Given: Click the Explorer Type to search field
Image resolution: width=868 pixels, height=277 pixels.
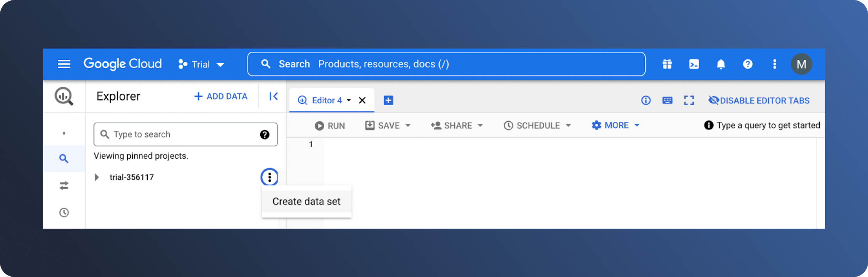Looking at the screenshot, I should (x=181, y=134).
